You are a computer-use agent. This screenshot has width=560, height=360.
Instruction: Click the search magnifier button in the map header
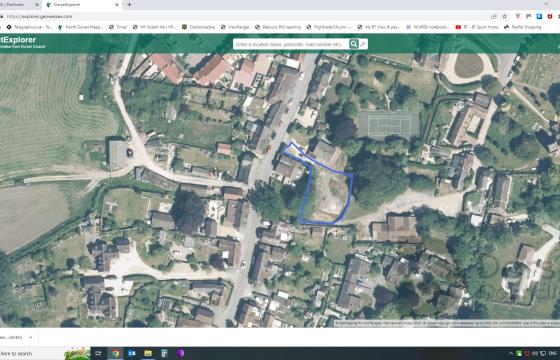pos(354,44)
